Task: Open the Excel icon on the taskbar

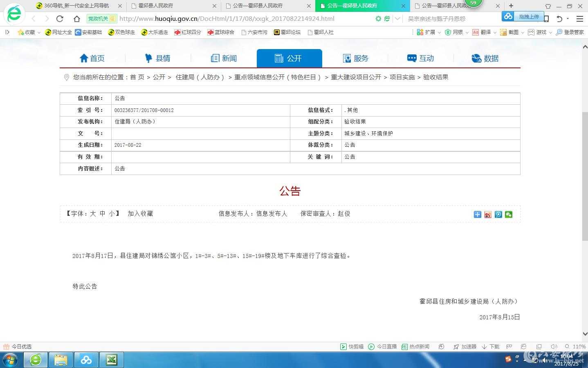Action: click(x=111, y=360)
